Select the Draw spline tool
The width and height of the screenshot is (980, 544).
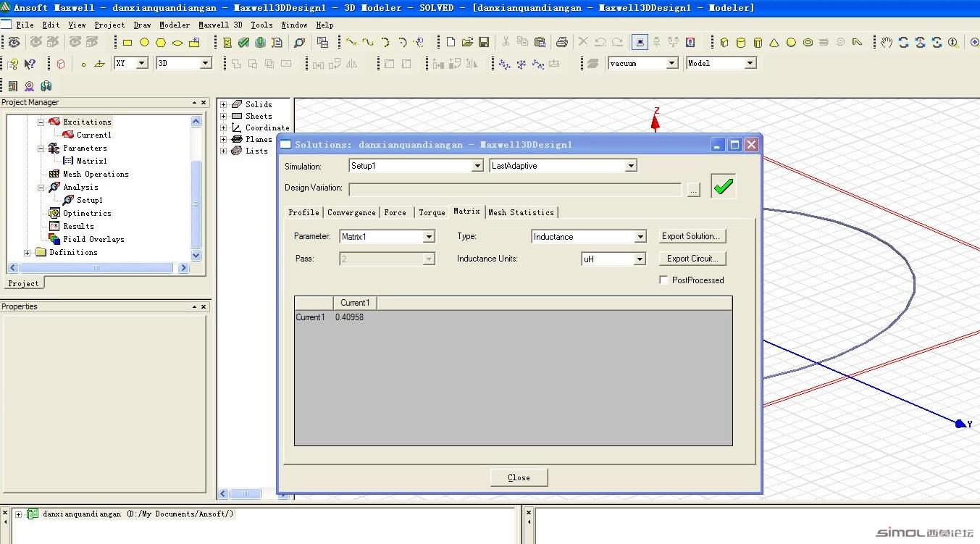pyautogui.click(x=368, y=43)
